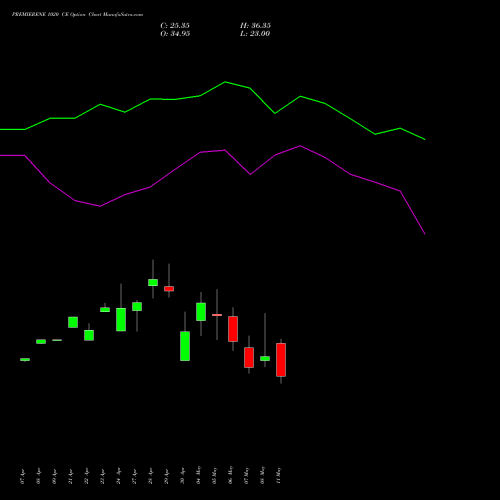Screen dimensions: 500x500
Task: Click the 07 Apr green candlestick
Action: 25,360
